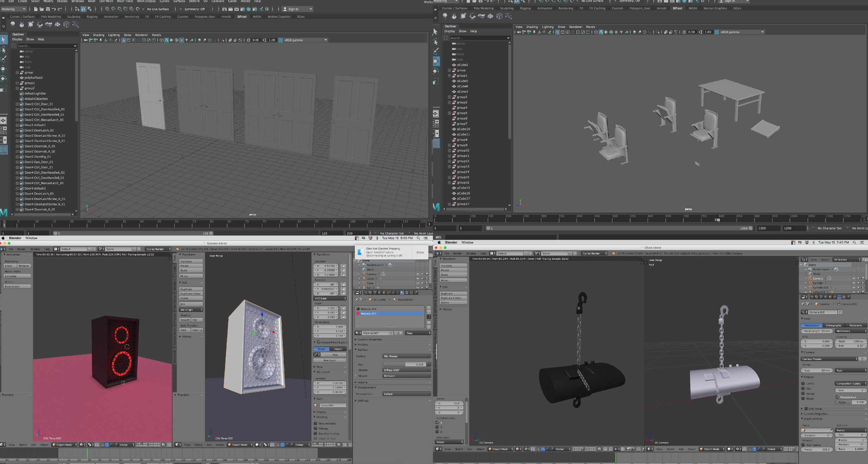This screenshot has height=464, width=868.
Task: Enable Mist checkbox in Chain.blend camera Display
Action: [803, 388]
